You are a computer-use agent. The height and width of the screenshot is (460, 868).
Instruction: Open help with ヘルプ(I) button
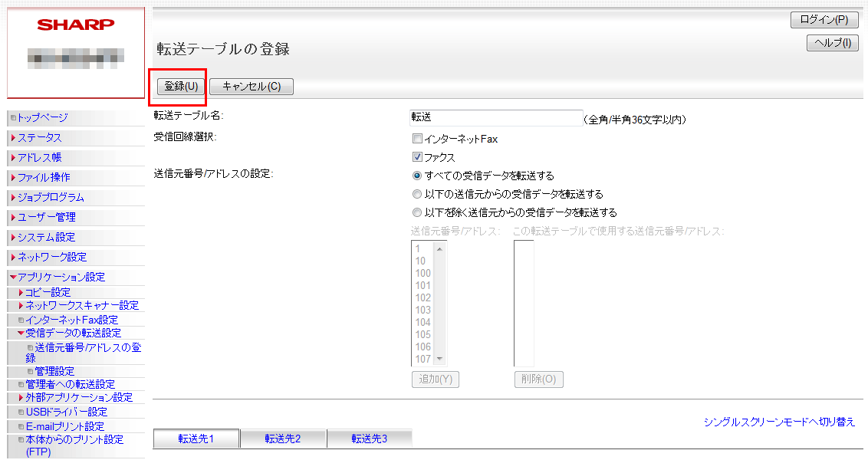point(831,44)
